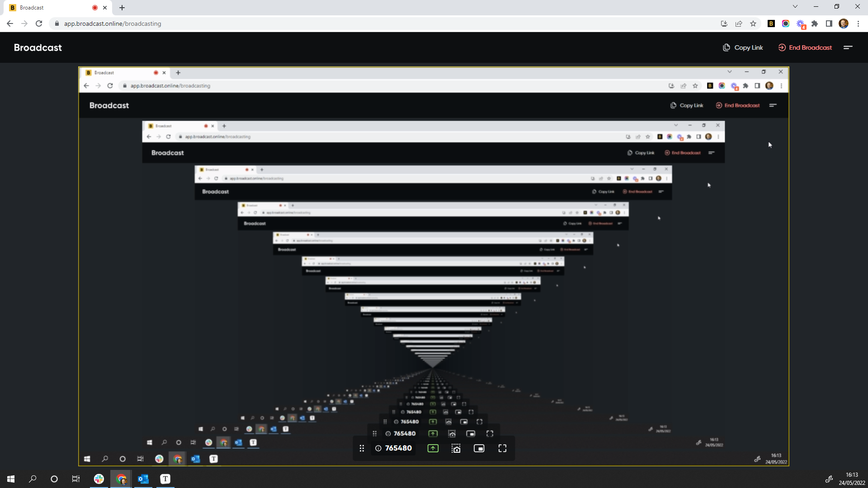Toggle the browser side panel
The width and height of the screenshot is (868, 488).
pos(829,23)
